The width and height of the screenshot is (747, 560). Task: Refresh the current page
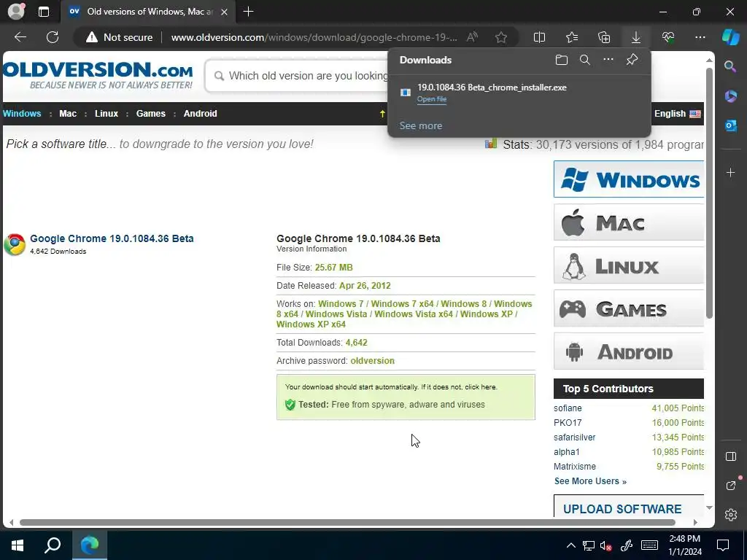click(x=53, y=37)
